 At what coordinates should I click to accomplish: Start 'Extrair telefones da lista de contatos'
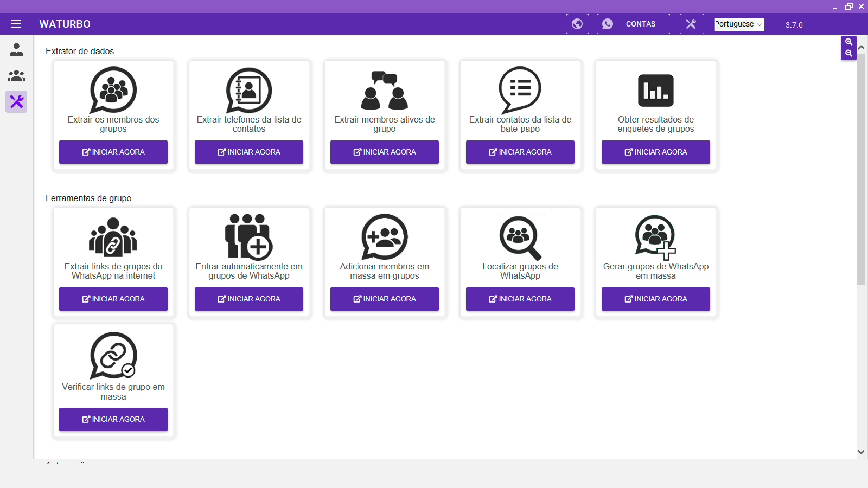249,152
